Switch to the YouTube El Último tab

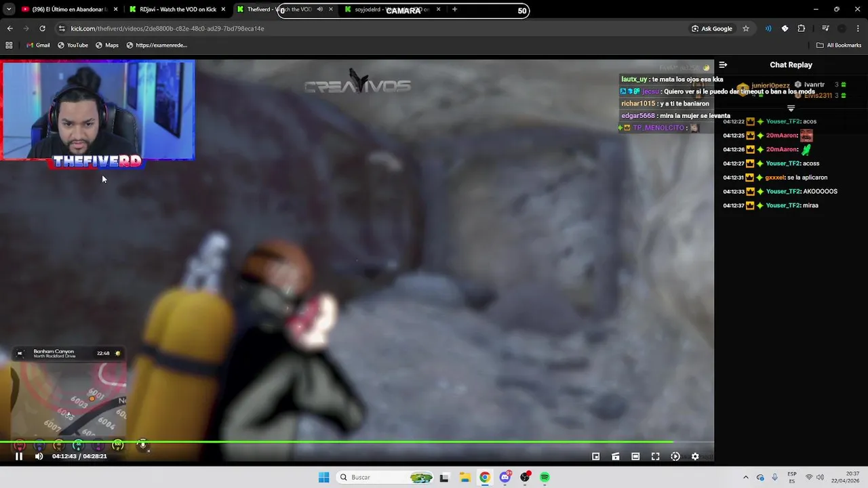(x=70, y=9)
